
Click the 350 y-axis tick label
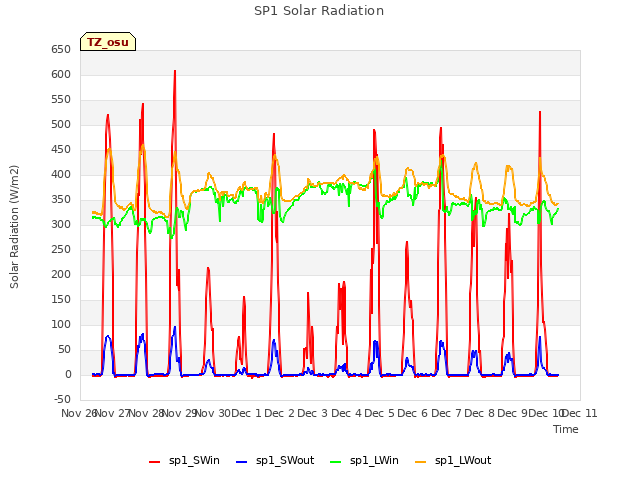tap(61, 200)
